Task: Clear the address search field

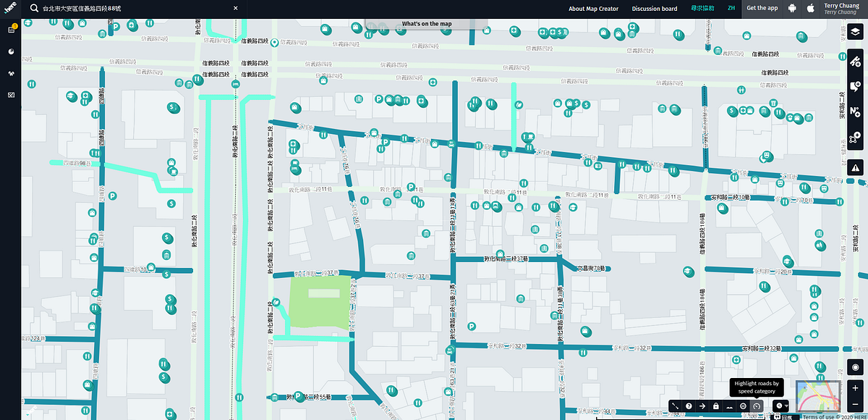Action: pyautogui.click(x=235, y=8)
